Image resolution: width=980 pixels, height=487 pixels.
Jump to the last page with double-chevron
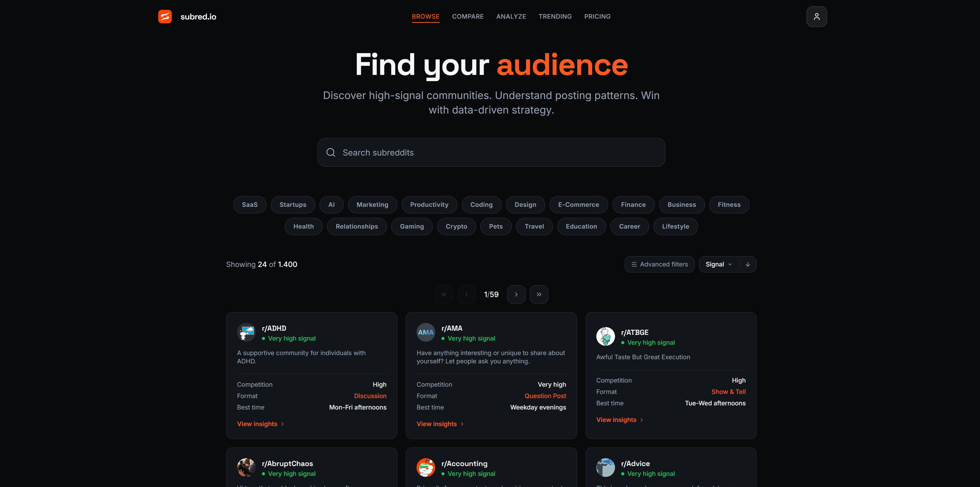click(539, 294)
